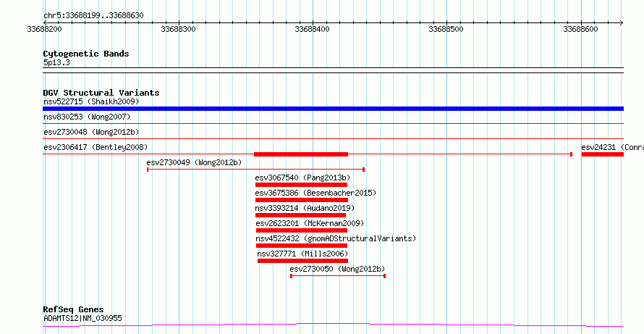Open the esv2730050 (Wong2012b) label
This screenshot has height=334, width=644.
[338, 269]
